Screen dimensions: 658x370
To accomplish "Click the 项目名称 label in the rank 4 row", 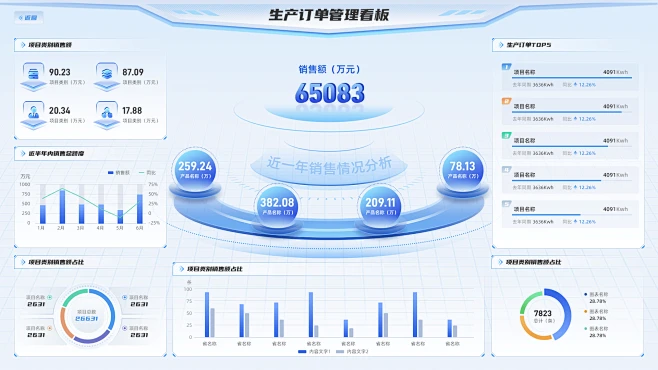I will coord(525,175).
